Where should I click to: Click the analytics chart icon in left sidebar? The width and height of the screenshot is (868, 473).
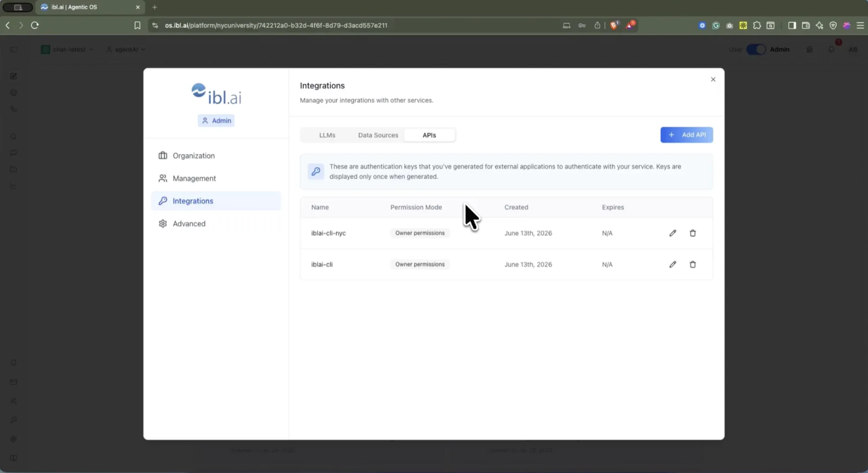(14, 186)
